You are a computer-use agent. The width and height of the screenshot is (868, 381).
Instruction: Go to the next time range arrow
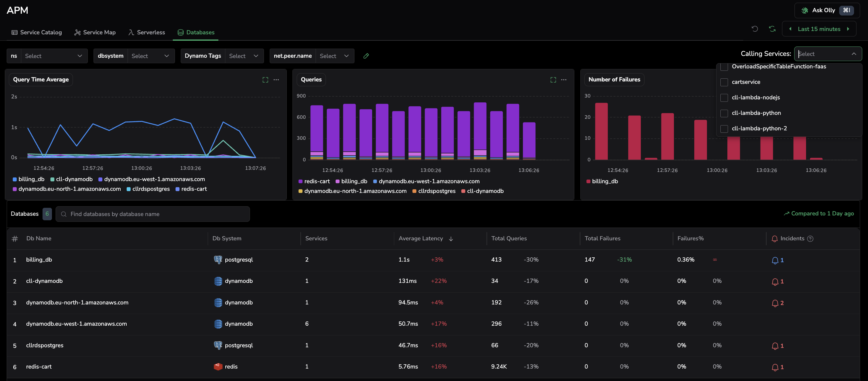pyautogui.click(x=848, y=29)
